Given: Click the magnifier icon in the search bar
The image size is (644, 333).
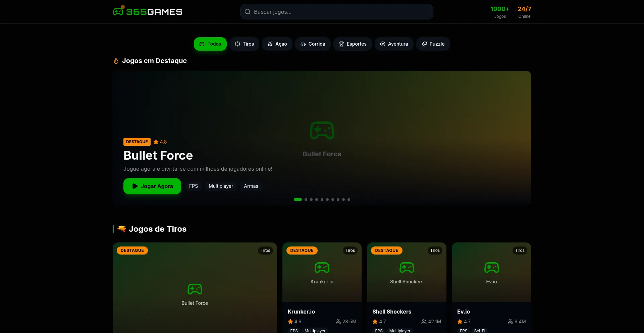Looking at the screenshot, I should [x=248, y=12].
